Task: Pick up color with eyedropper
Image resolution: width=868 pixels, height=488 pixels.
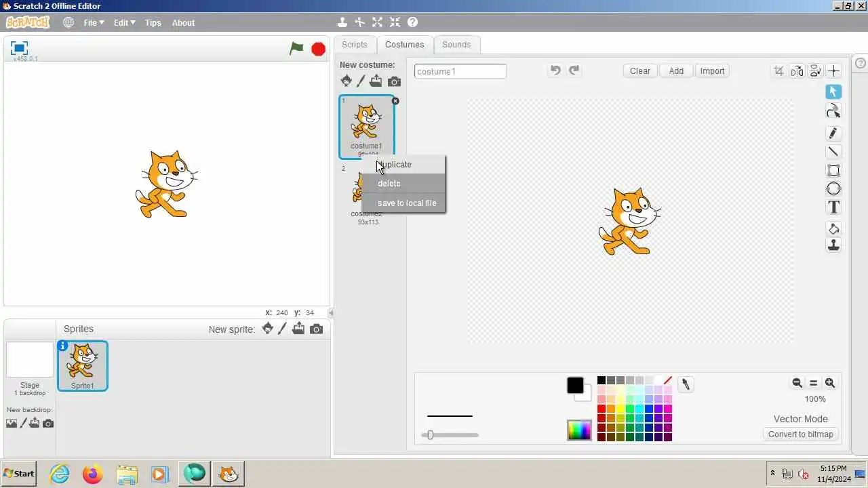Action: (686, 384)
